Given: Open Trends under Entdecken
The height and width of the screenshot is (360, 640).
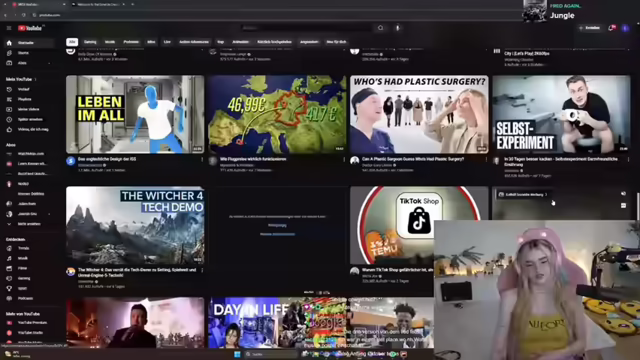Looking at the screenshot, I should 29,248.
